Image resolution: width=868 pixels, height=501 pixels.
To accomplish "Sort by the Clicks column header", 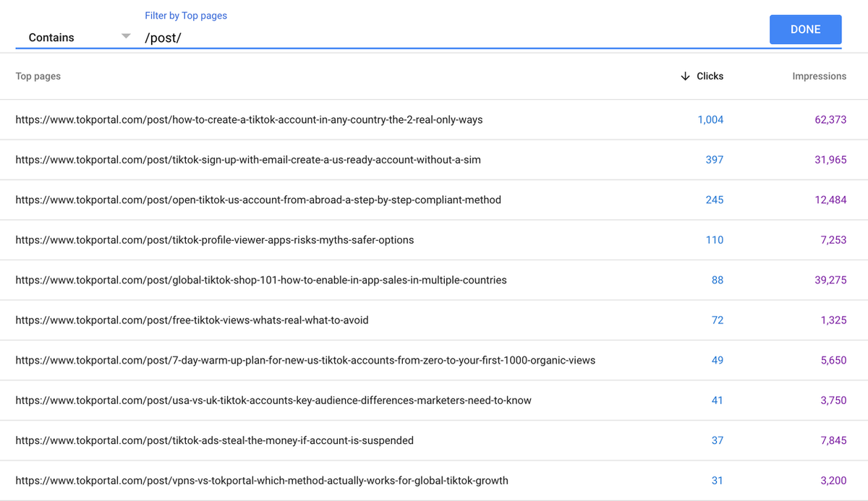I will (x=710, y=76).
